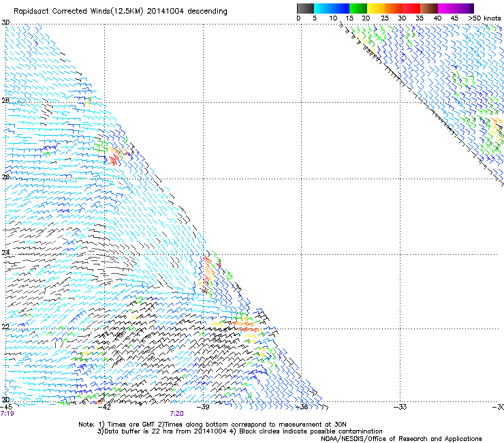The width and height of the screenshot is (504, 443).
Task: Click the yellow 20-25 knot legend swatch
Action: [376, 8]
